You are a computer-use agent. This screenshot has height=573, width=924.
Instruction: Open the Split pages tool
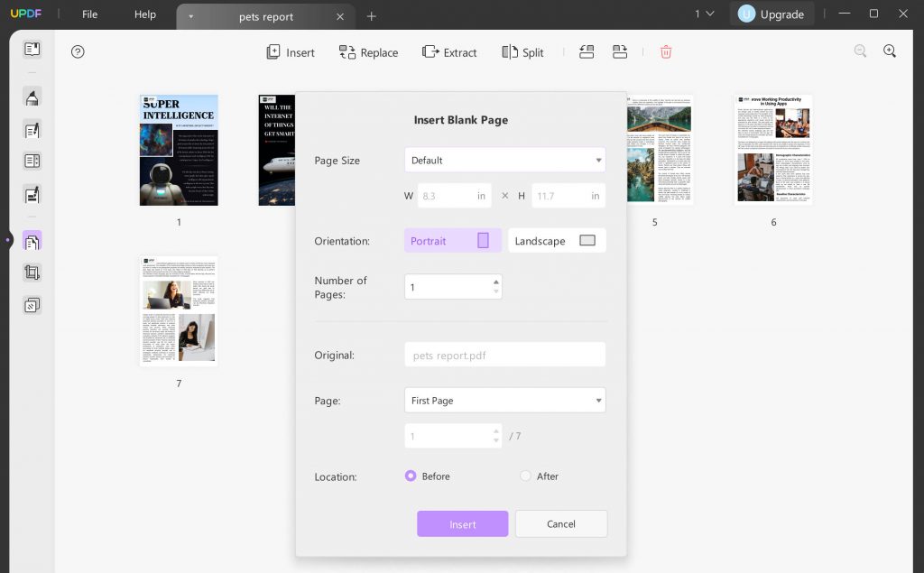pos(522,52)
